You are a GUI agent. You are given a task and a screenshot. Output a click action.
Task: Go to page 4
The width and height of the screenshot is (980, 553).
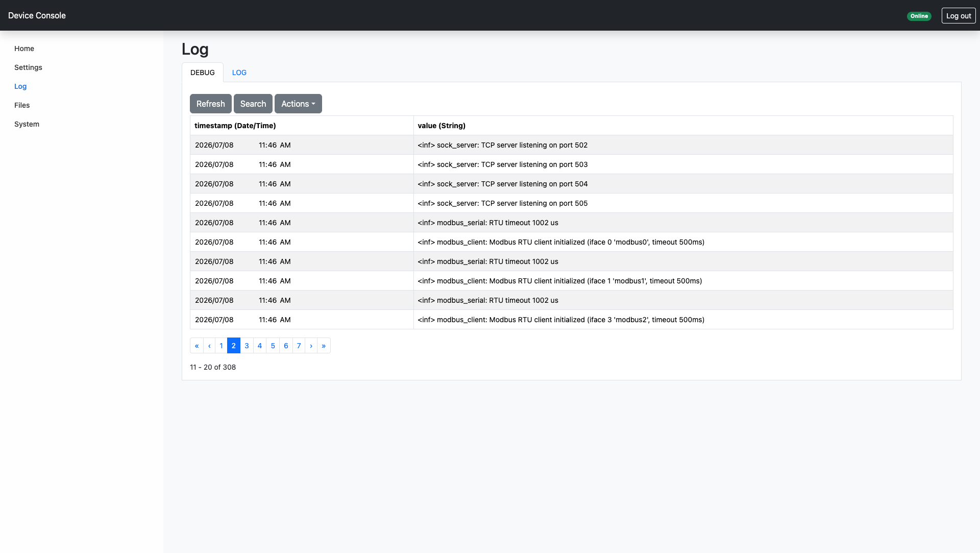point(260,346)
